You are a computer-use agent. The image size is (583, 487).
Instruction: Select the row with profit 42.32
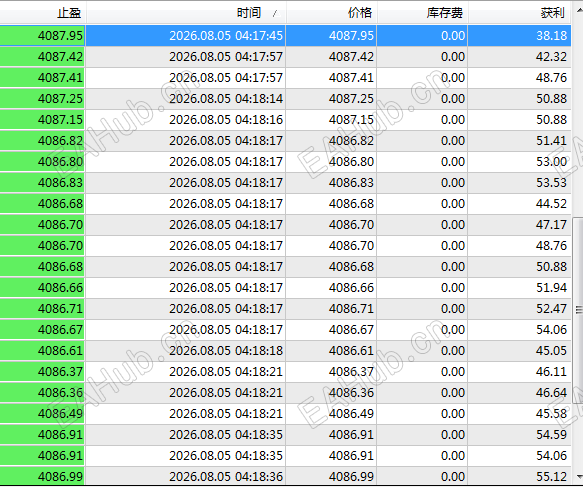[286, 57]
